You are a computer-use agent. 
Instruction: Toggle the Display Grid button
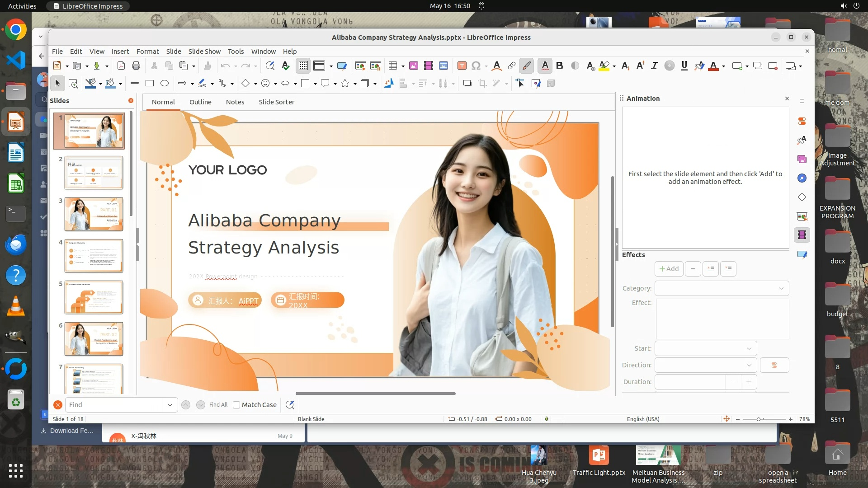coord(303,66)
